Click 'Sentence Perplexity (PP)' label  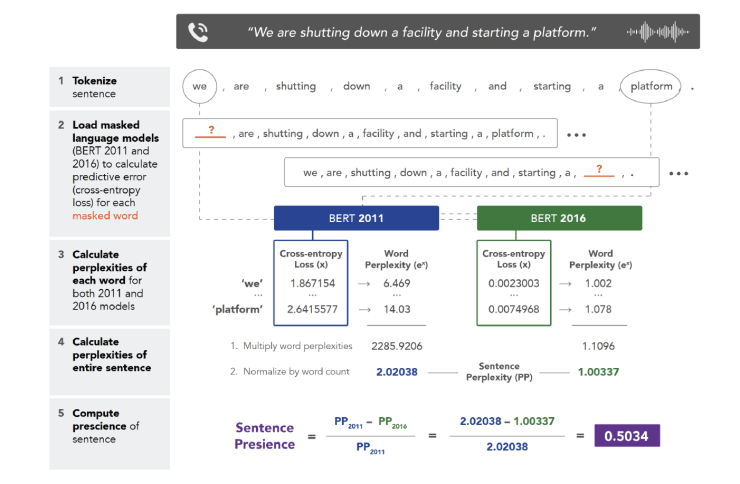(x=499, y=372)
